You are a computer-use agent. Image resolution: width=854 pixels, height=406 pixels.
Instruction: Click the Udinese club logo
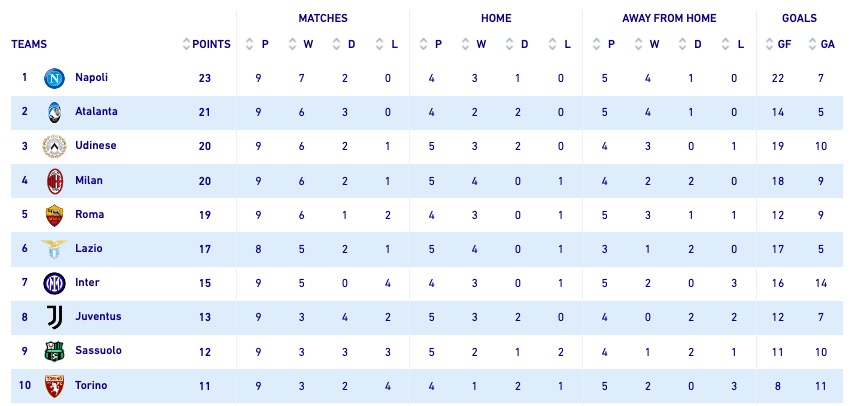point(54,146)
